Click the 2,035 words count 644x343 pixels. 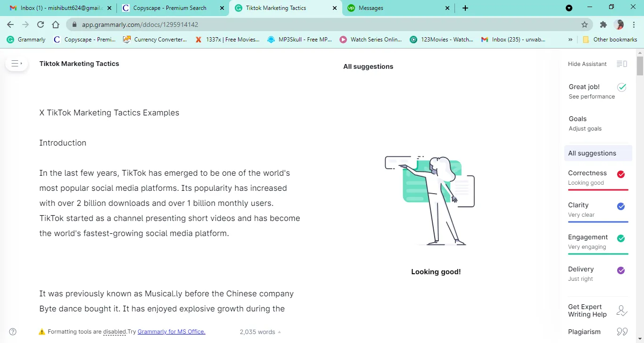257,332
